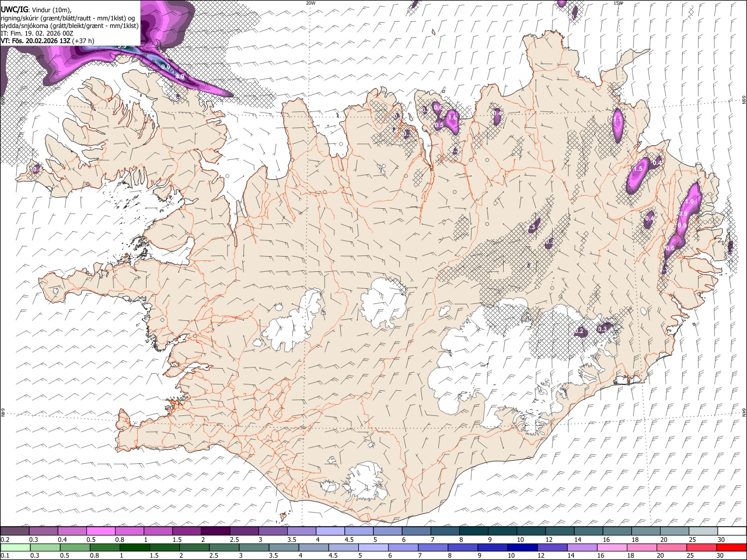Select the rain-scale swatch starting at 16
Viewport: 747px width, 560px height.
click(612, 547)
